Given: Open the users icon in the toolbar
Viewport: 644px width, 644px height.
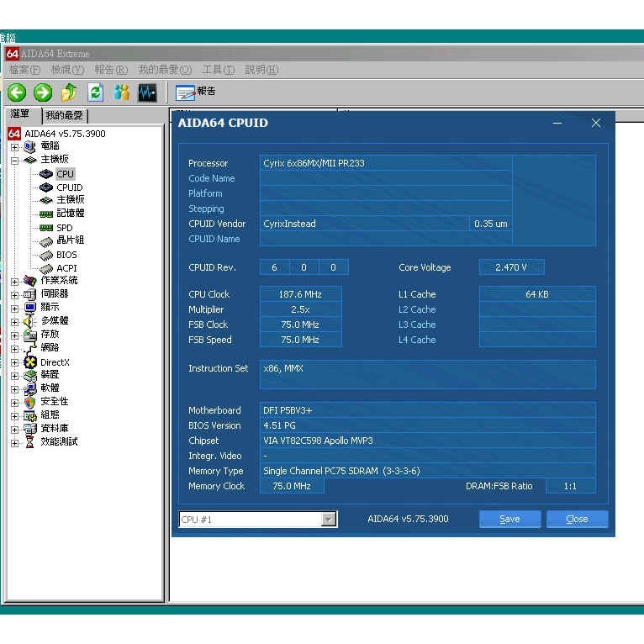Looking at the screenshot, I should 122,92.
